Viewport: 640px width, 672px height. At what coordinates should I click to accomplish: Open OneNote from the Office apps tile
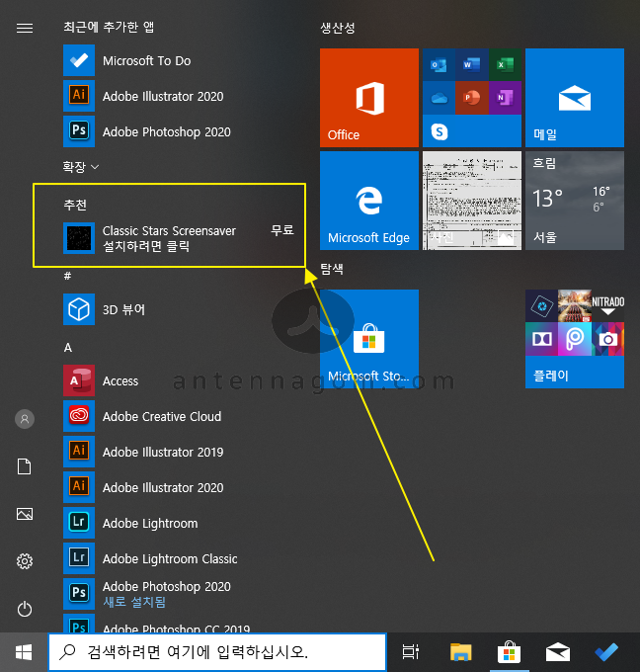505,98
